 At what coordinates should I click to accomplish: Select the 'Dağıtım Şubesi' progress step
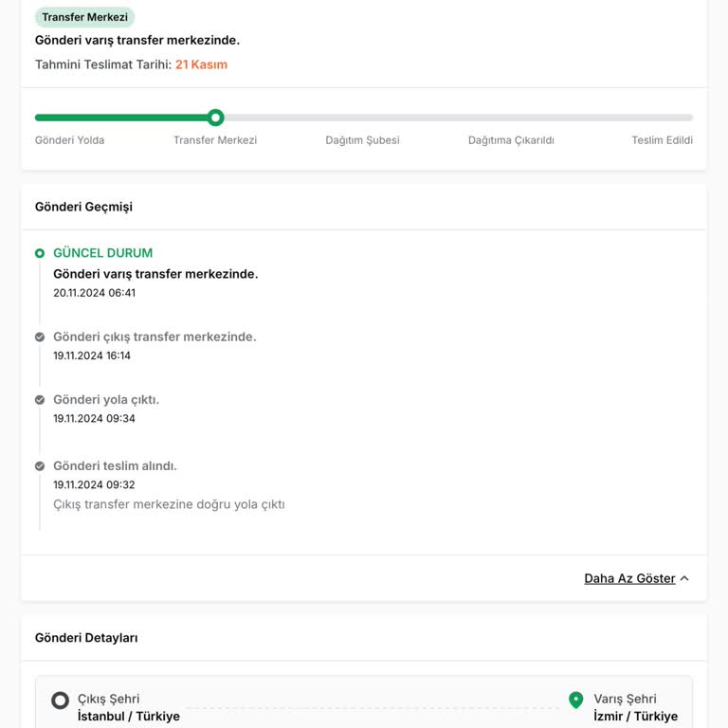pyautogui.click(x=362, y=140)
